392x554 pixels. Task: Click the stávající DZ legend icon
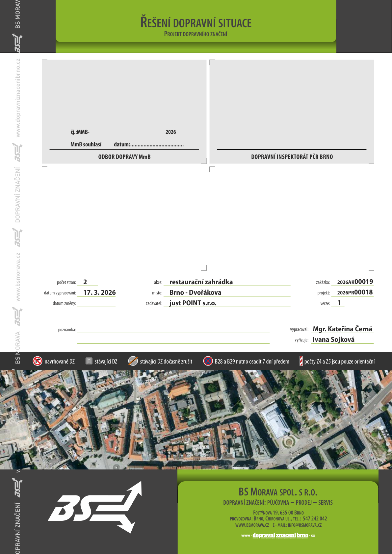pos(89,361)
